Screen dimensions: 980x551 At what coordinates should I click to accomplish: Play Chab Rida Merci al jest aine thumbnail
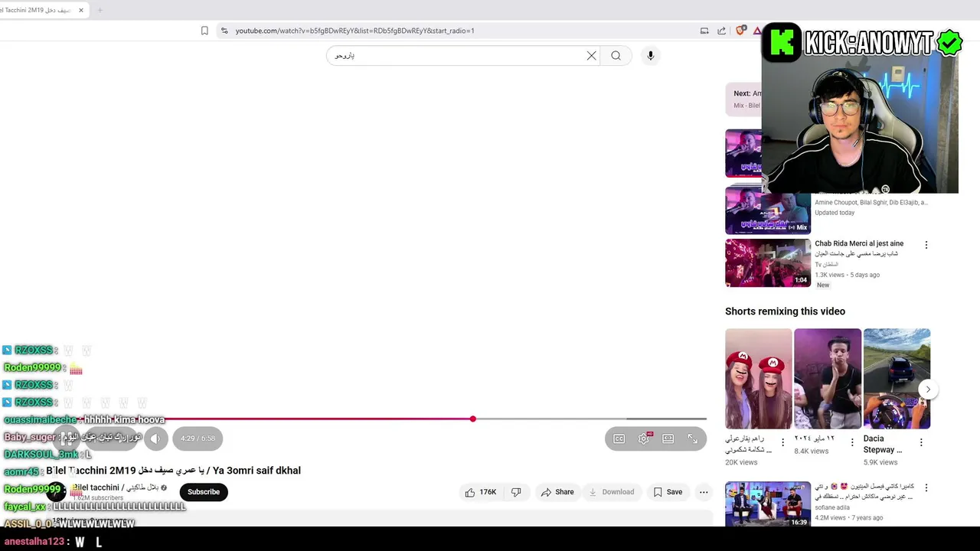[768, 262]
